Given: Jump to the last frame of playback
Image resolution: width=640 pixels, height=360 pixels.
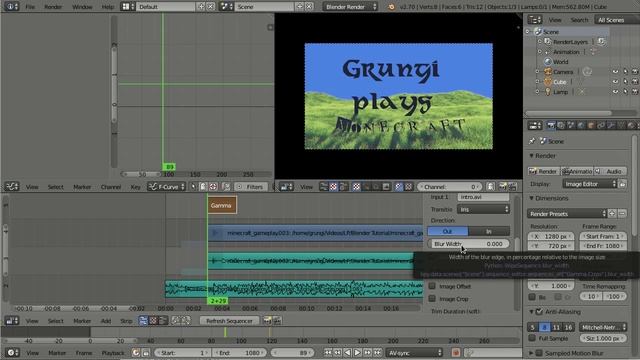Looking at the screenshot, I should tap(378, 353).
